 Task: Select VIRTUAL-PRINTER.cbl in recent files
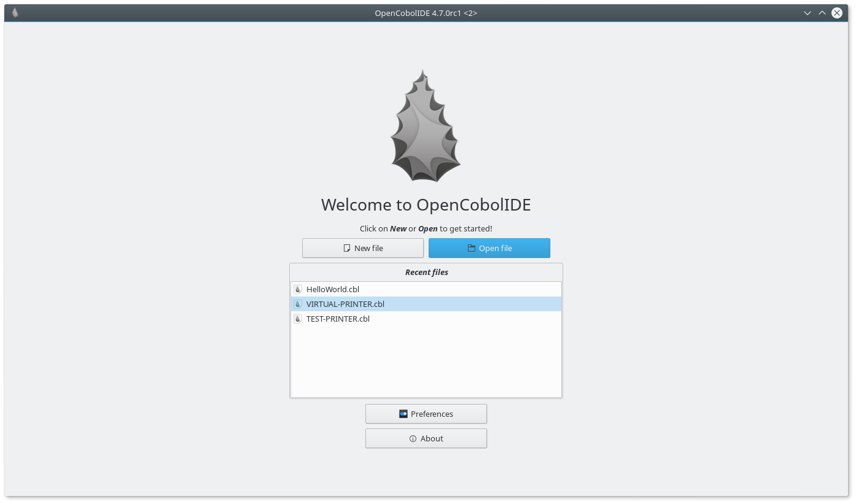click(x=426, y=304)
